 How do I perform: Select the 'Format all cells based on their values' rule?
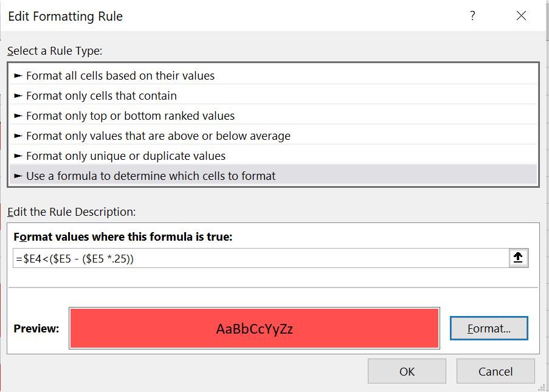122,75
